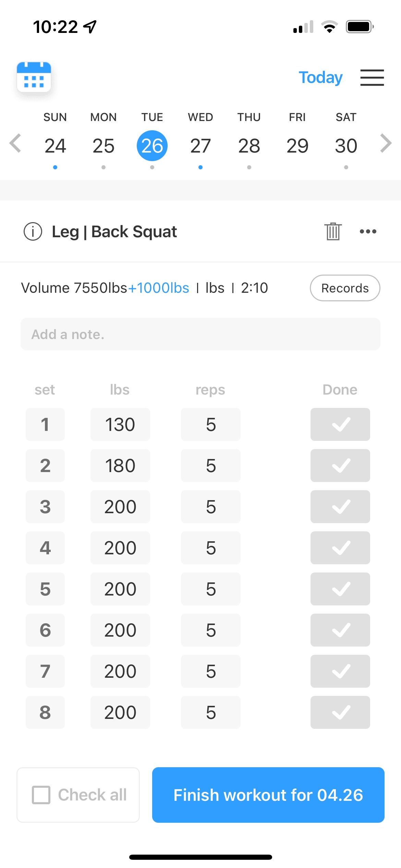Open the three-dot more options menu

point(368,231)
